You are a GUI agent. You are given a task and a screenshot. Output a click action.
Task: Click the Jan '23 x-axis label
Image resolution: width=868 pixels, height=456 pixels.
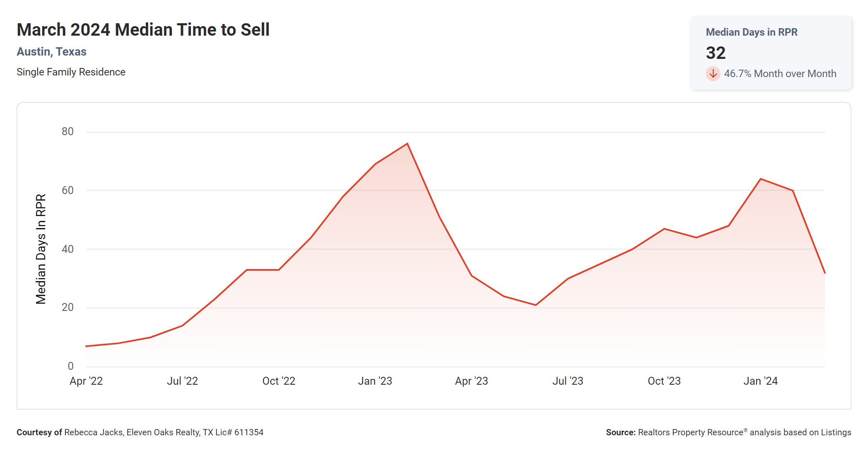coord(375,381)
